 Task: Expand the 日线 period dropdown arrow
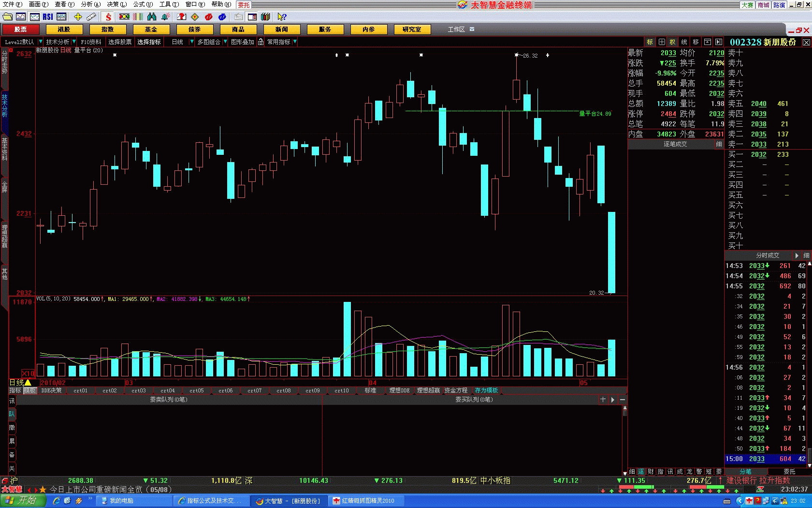pos(192,42)
